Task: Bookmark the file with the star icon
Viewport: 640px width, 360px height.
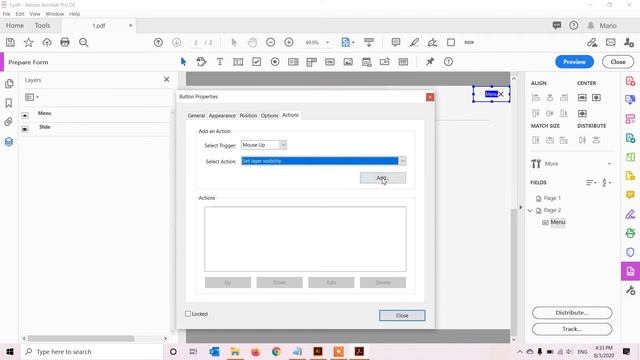Action: point(29,42)
